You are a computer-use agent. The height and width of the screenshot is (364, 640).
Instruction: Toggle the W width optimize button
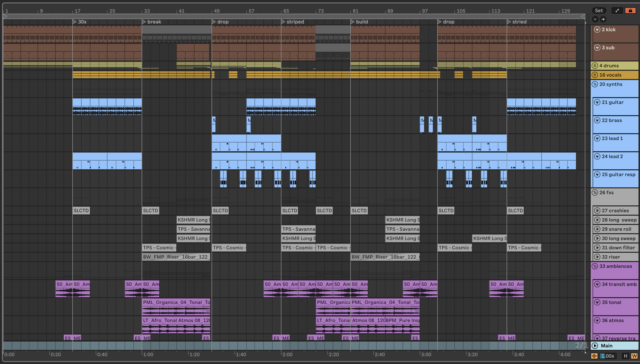pyautogui.click(x=634, y=356)
